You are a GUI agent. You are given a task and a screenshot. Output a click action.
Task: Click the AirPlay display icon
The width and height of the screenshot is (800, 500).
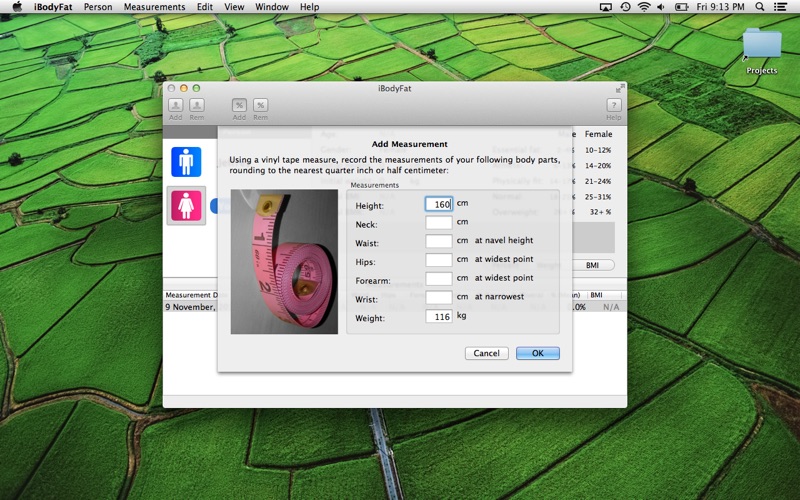pos(606,7)
